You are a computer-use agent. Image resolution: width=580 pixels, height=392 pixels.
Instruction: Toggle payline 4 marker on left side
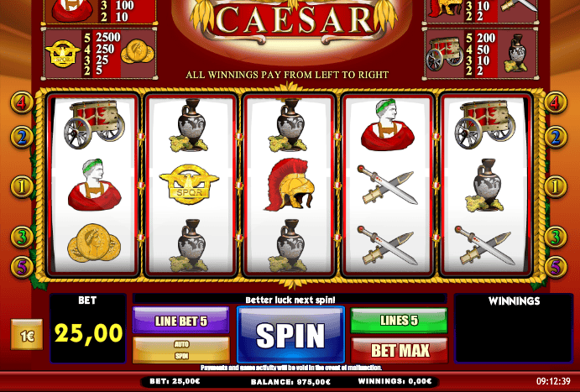click(22, 102)
